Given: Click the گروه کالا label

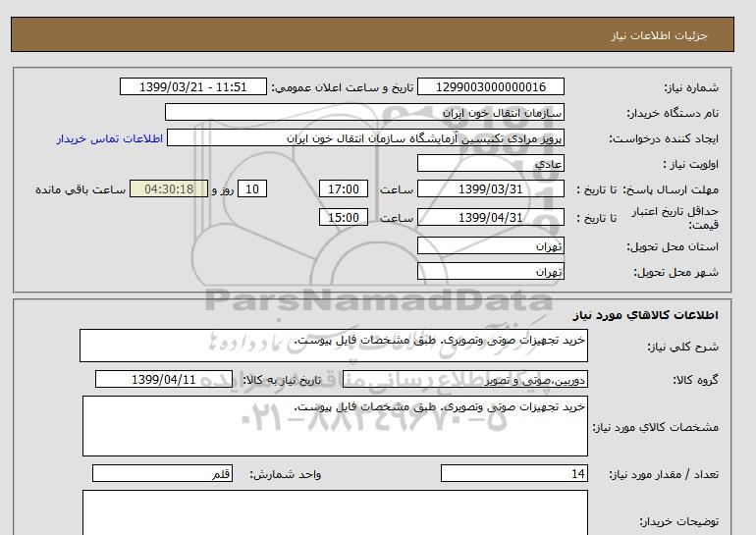Looking at the screenshot, I should click(x=695, y=380).
